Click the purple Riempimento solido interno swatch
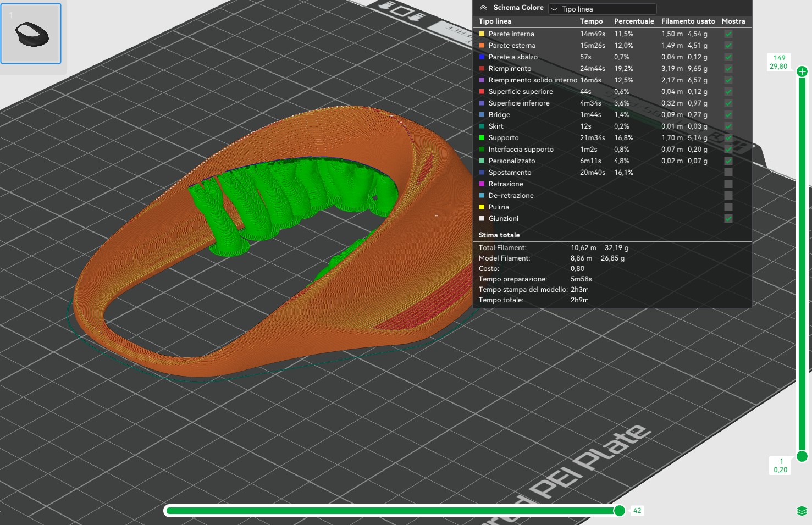 pyautogui.click(x=482, y=80)
